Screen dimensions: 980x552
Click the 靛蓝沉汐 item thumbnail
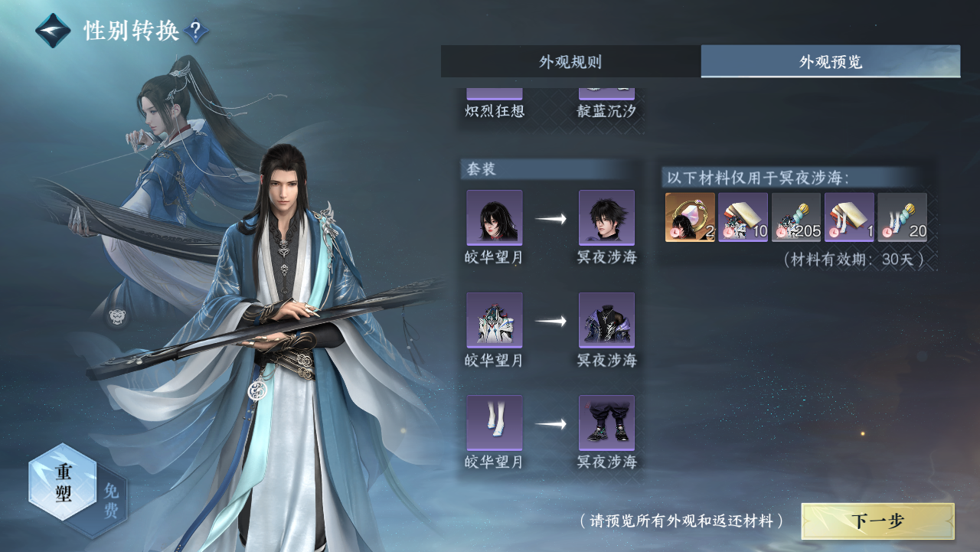tap(606, 93)
